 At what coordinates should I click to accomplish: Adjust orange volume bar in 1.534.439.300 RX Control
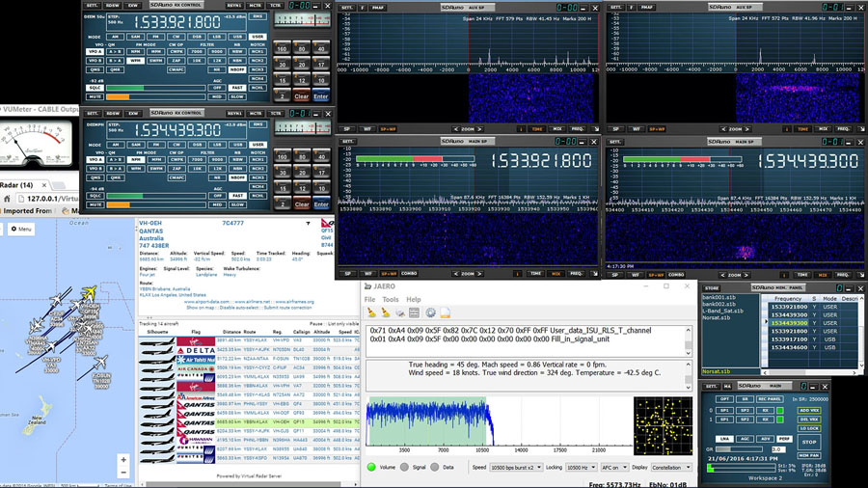pyautogui.click(x=158, y=204)
